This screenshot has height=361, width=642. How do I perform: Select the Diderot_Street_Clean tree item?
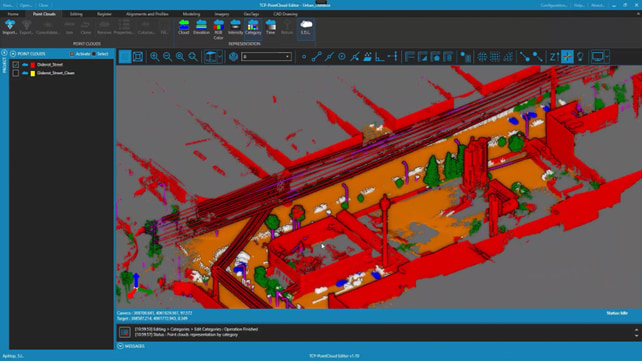[x=56, y=73]
